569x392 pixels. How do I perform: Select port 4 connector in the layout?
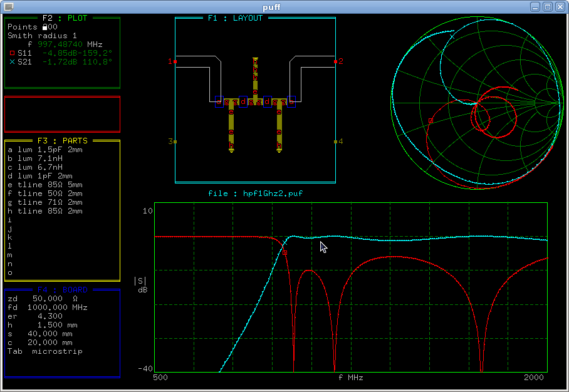pos(336,142)
